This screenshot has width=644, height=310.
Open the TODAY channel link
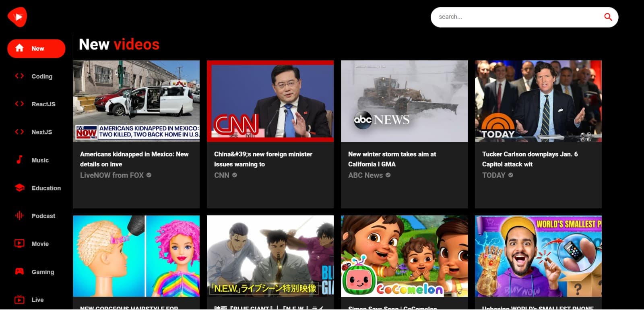click(x=493, y=175)
